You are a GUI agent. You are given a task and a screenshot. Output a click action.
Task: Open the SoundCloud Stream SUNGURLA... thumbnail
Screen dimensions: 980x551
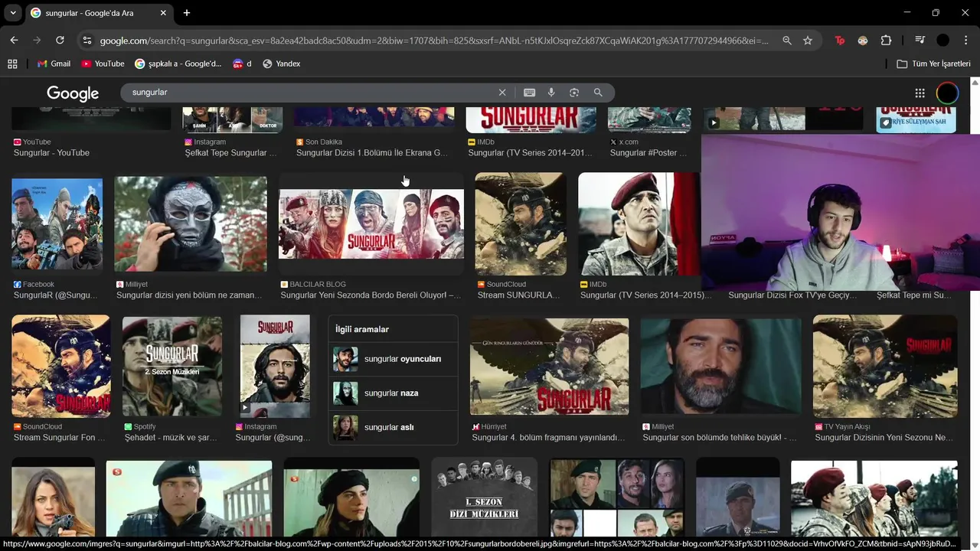[521, 223]
